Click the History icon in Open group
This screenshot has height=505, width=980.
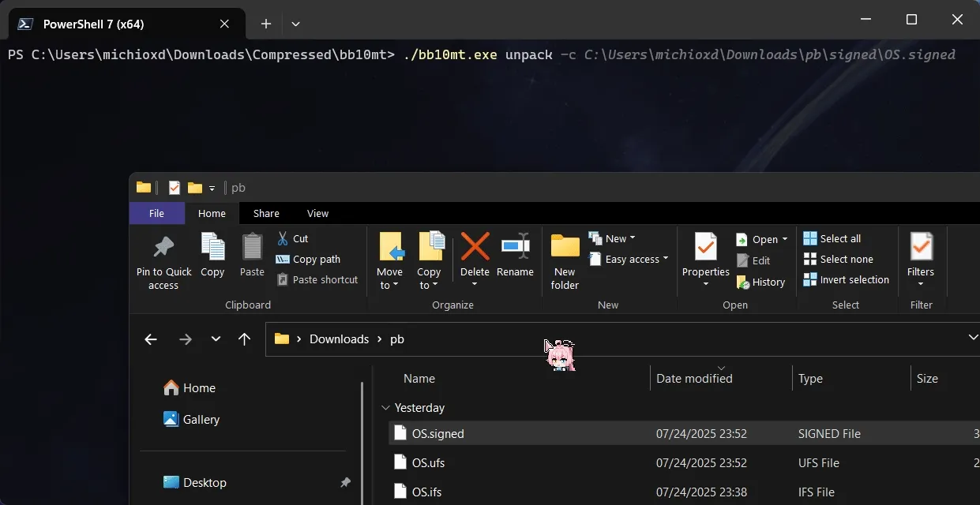pos(761,282)
